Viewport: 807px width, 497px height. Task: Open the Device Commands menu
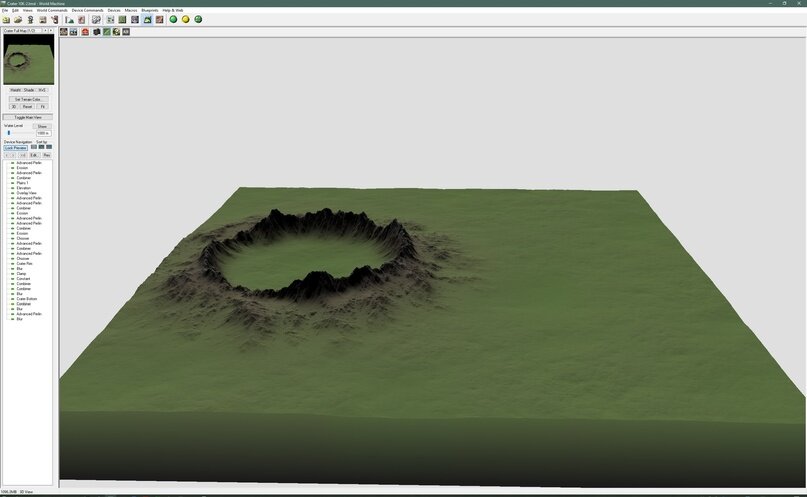87,10
